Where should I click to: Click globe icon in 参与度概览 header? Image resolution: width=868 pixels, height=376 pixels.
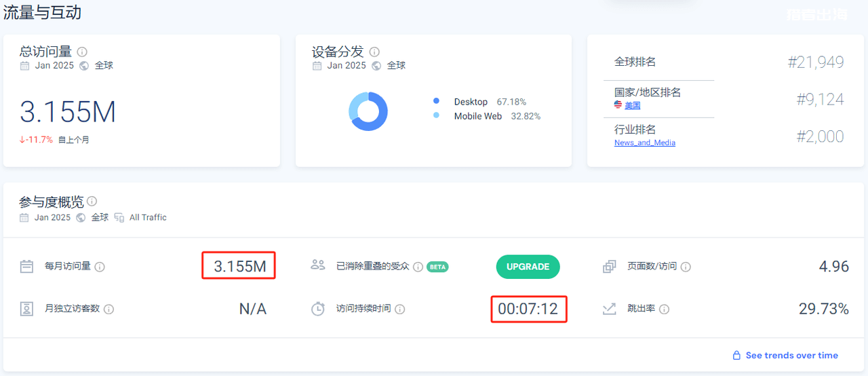[81, 218]
